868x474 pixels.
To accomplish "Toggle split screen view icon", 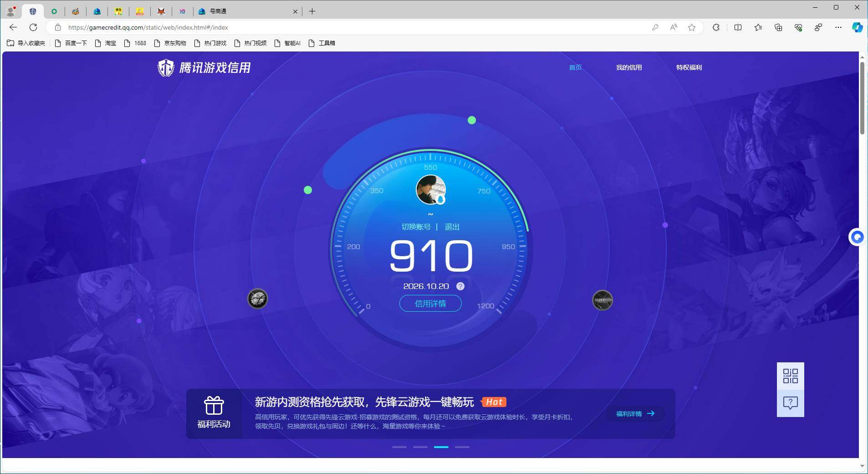I will coord(738,27).
